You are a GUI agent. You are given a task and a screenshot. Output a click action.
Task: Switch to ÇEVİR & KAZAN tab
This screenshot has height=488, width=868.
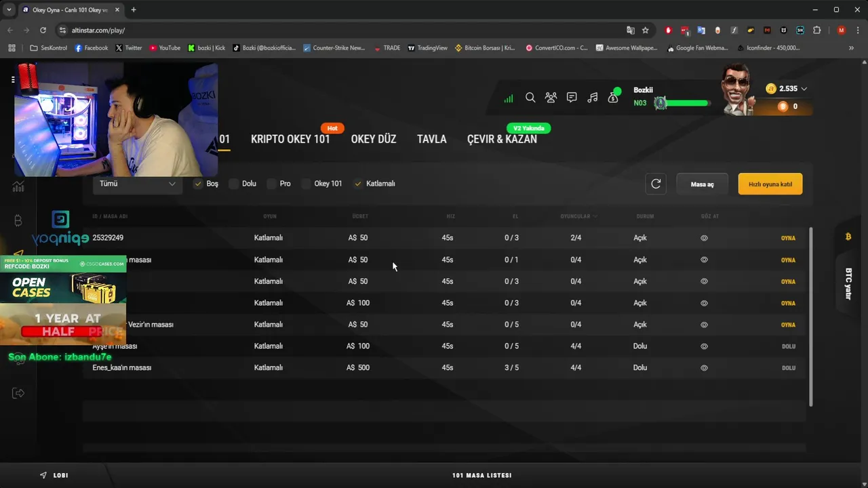[x=502, y=139]
